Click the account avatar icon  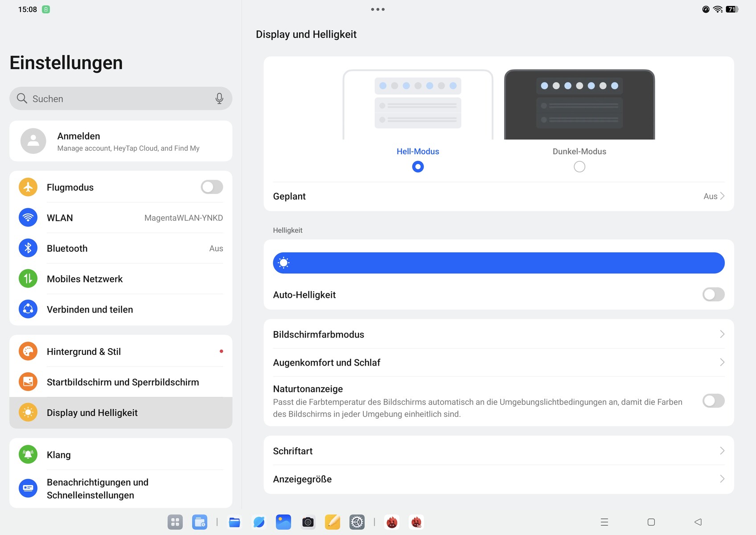point(33,141)
